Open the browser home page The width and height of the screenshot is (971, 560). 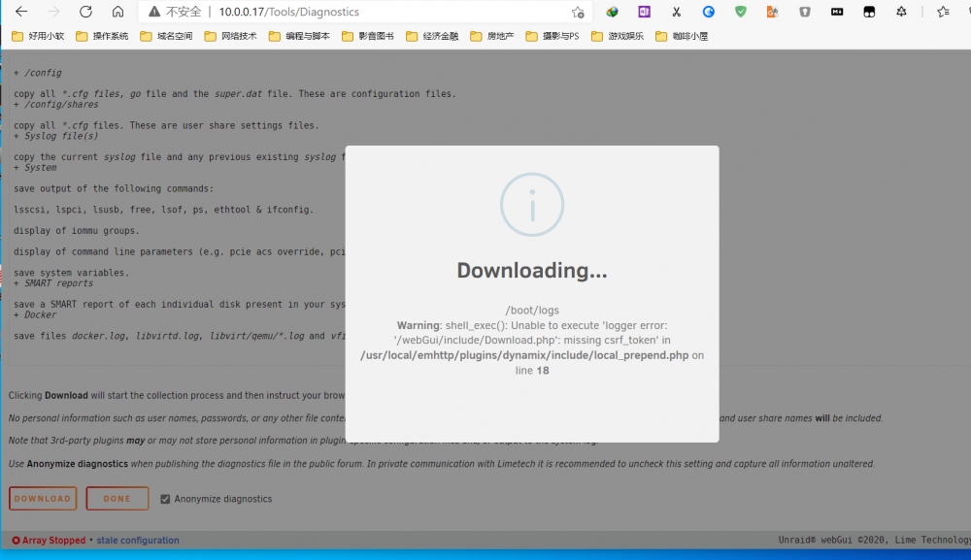coord(118,12)
